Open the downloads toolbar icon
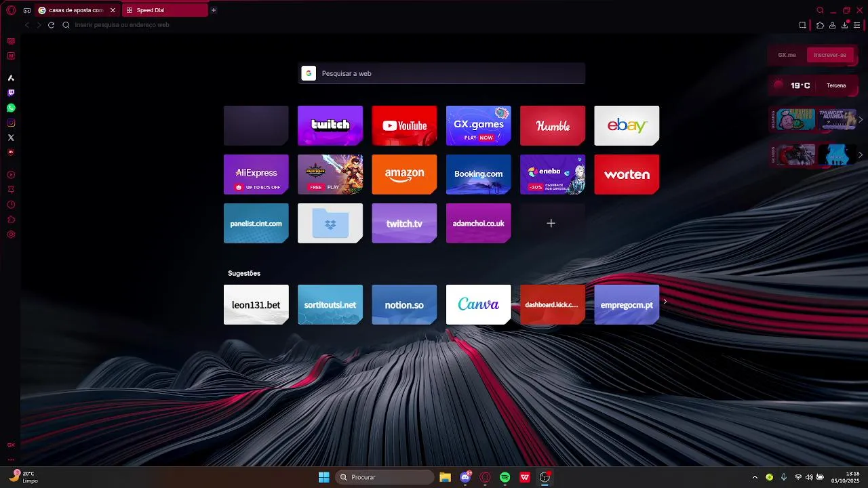The width and height of the screenshot is (868, 488). (x=844, y=25)
